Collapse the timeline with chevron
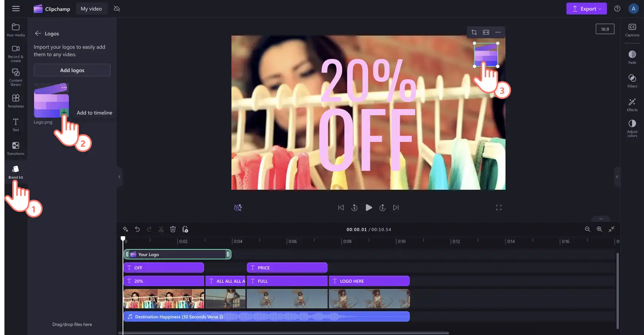Viewport: 644px width, 335px height. [601, 219]
